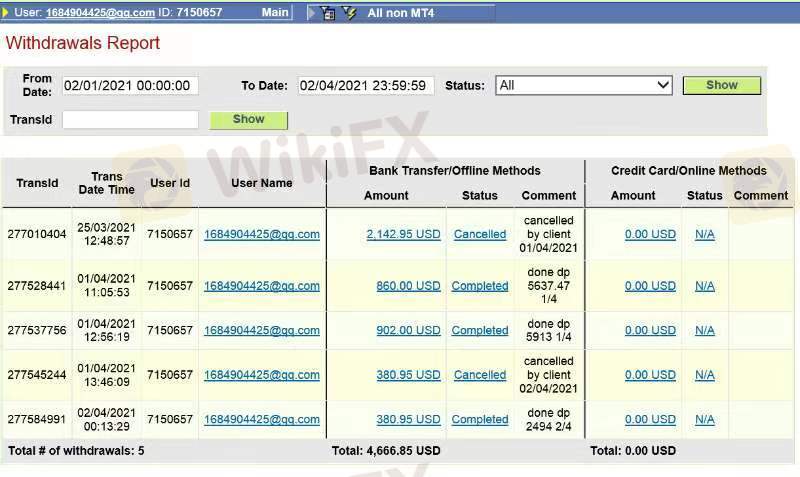
Task: Click the Withdrawals Report heading
Action: pyautogui.click(x=83, y=43)
